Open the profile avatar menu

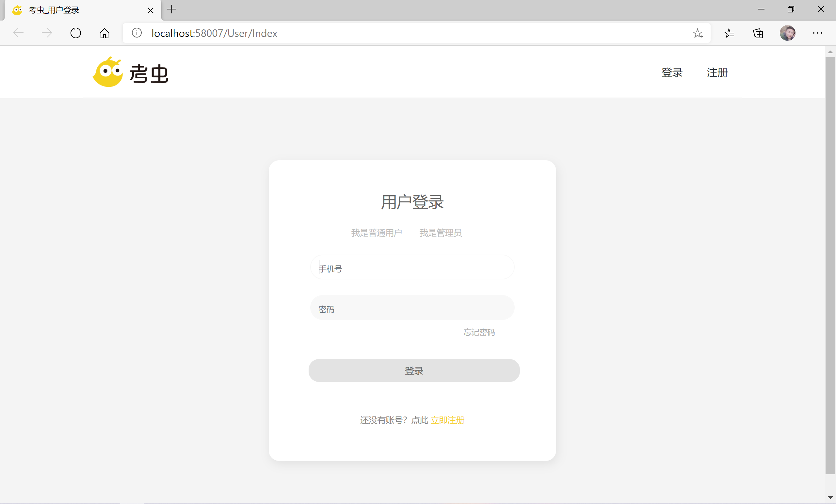click(787, 33)
